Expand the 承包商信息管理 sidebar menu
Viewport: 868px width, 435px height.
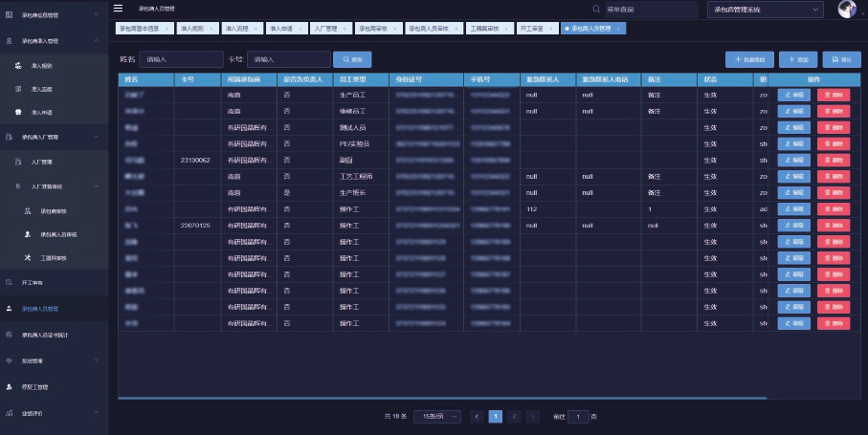tap(97, 15)
